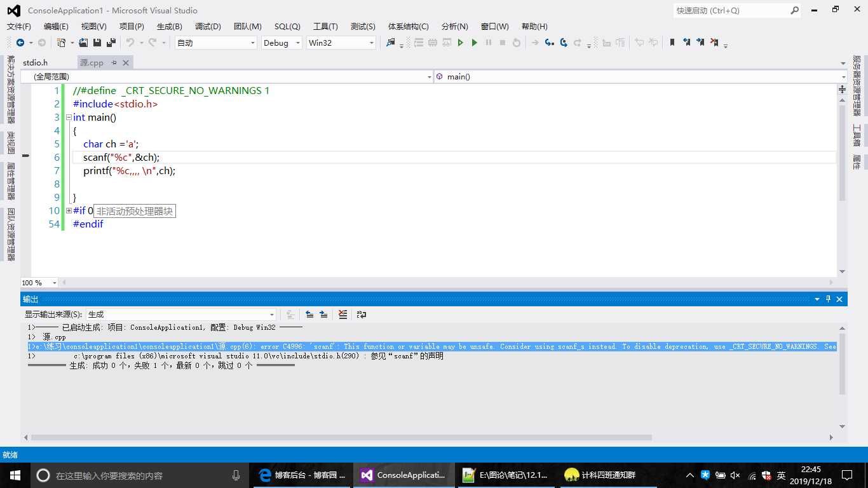
Task: Click the New Project toolbar icon
Action: click(x=61, y=43)
